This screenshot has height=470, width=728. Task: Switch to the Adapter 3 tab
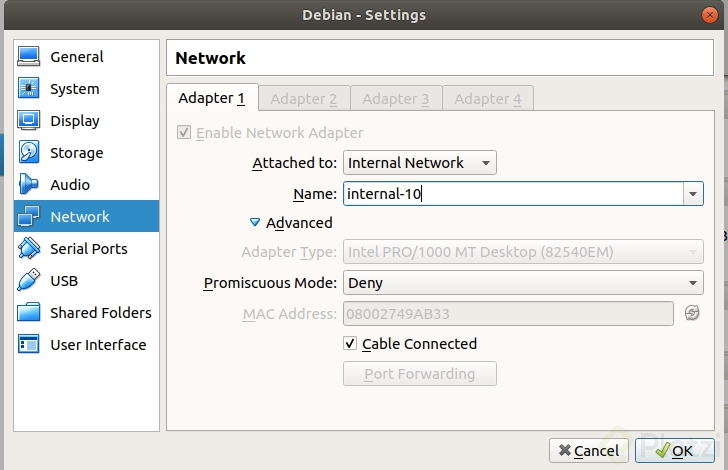pos(395,98)
